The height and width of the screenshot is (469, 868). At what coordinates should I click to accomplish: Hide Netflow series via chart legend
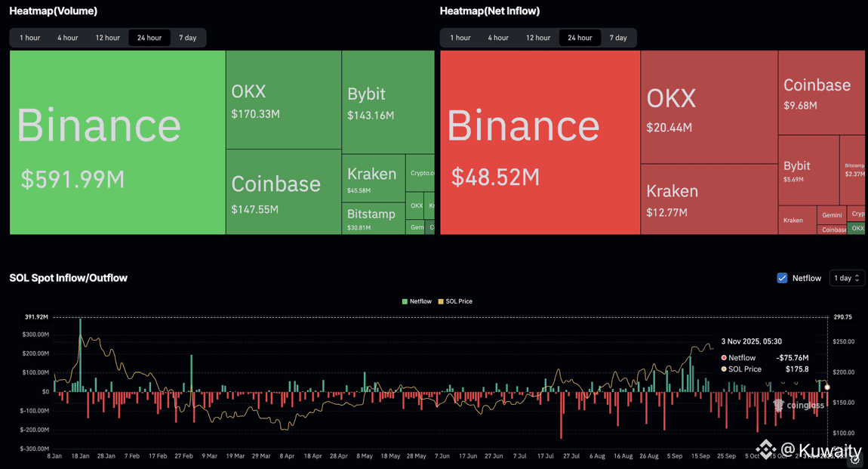(417, 301)
